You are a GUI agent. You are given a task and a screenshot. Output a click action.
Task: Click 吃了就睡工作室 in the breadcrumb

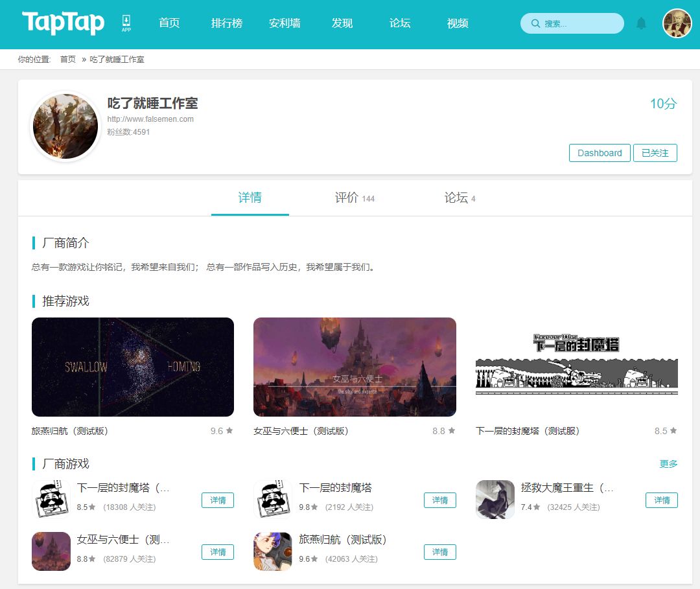[117, 60]
